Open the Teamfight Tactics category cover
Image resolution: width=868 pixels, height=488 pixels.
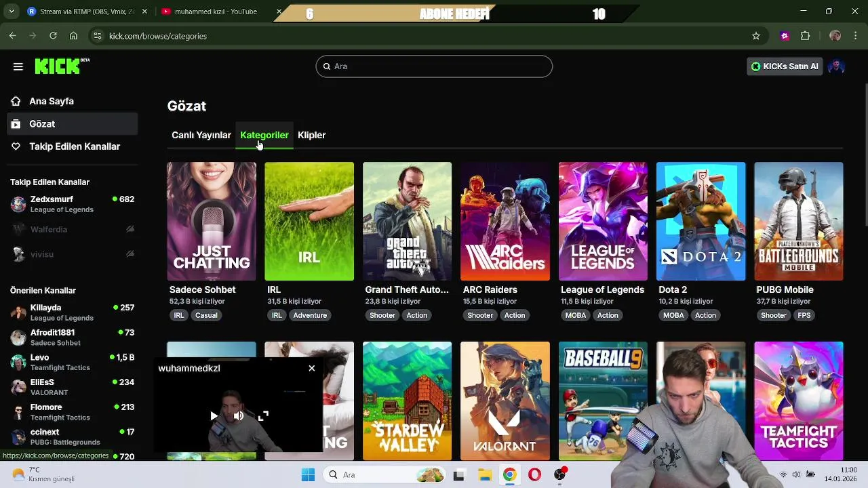pyautogui.click(x=799, y=401)
